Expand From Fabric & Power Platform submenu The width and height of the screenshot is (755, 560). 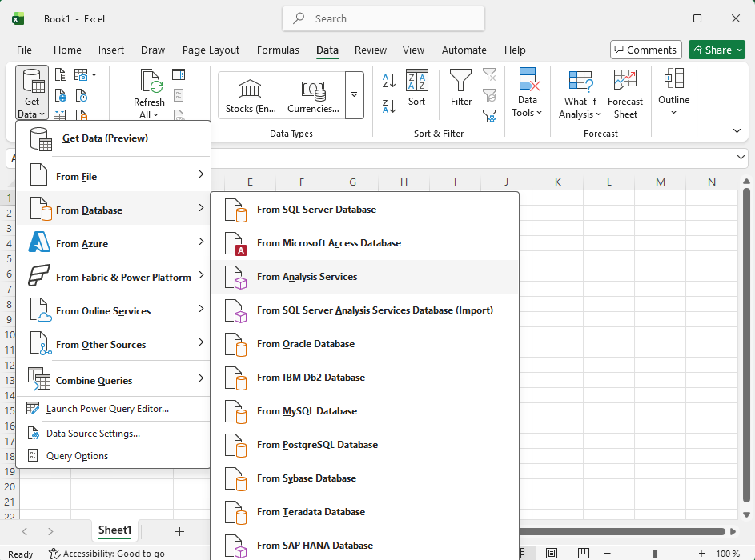[x=114, y=277]
